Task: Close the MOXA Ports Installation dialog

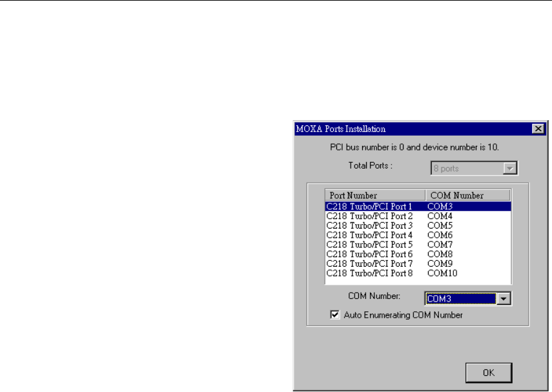Action: click(538, 129)
